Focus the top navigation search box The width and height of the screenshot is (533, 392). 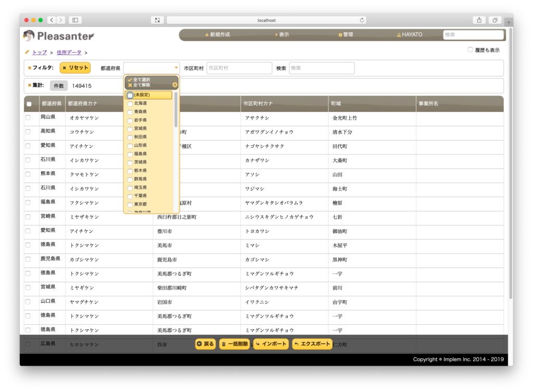pyautogui.click(x=473, y=35)
